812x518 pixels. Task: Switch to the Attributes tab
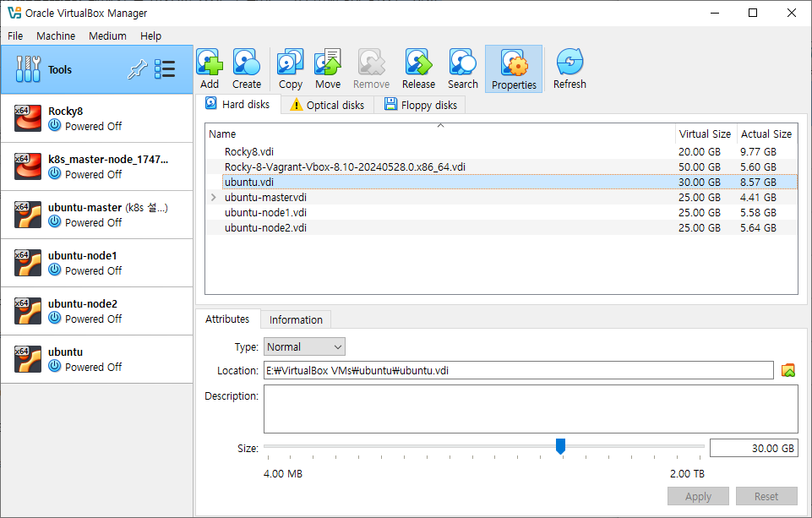227,319
